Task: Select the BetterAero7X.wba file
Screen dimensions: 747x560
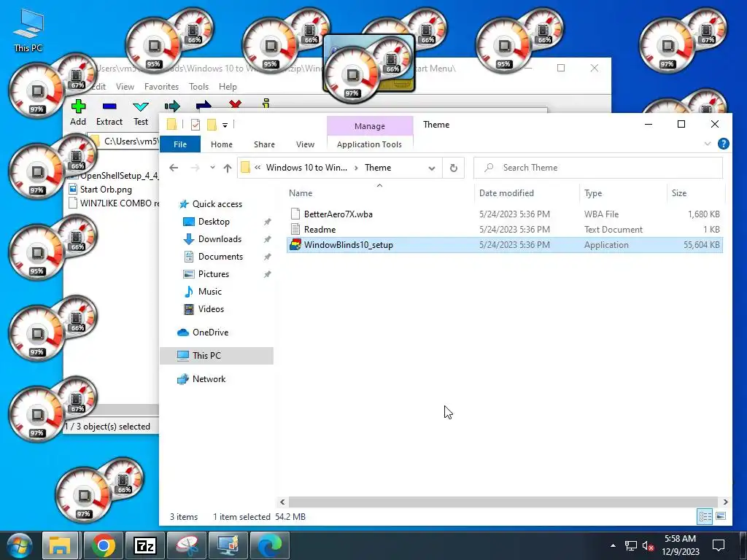Action: pos(505,214)
